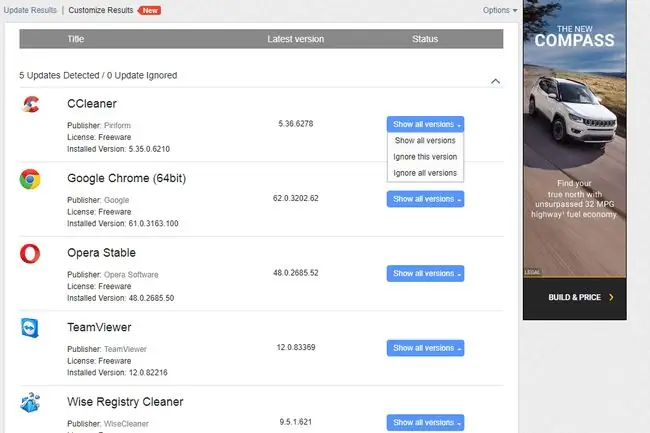
Task: Open Opera Stable's Show all versions dropdown
Action: pos(425,273)
